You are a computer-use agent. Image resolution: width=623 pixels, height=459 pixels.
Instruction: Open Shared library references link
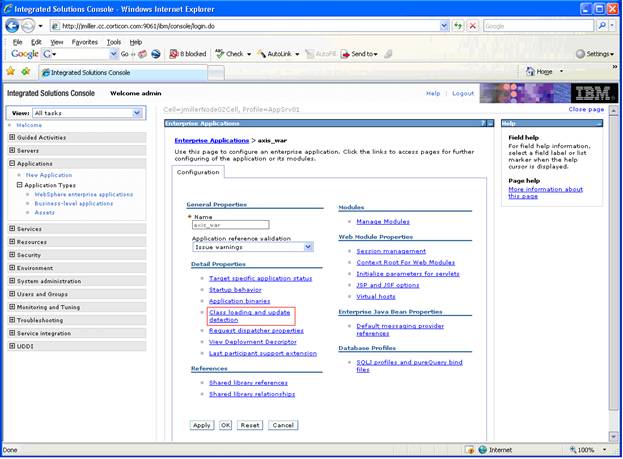(x=248, y=383)
